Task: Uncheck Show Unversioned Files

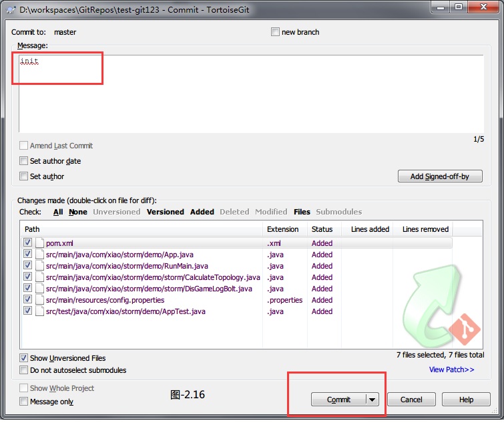Action: click(x=24, y=358)
